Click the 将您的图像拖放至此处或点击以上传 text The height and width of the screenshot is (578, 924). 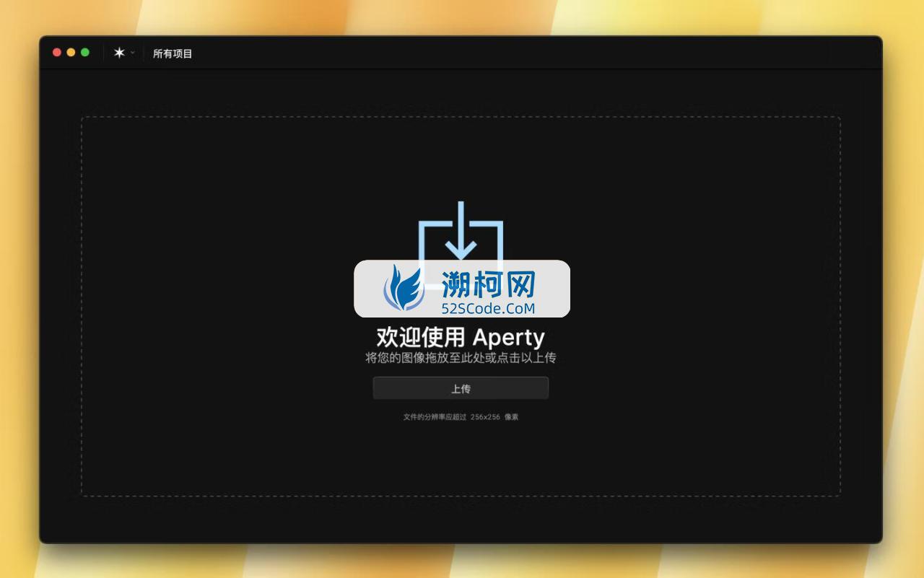(x=461, y=357)
